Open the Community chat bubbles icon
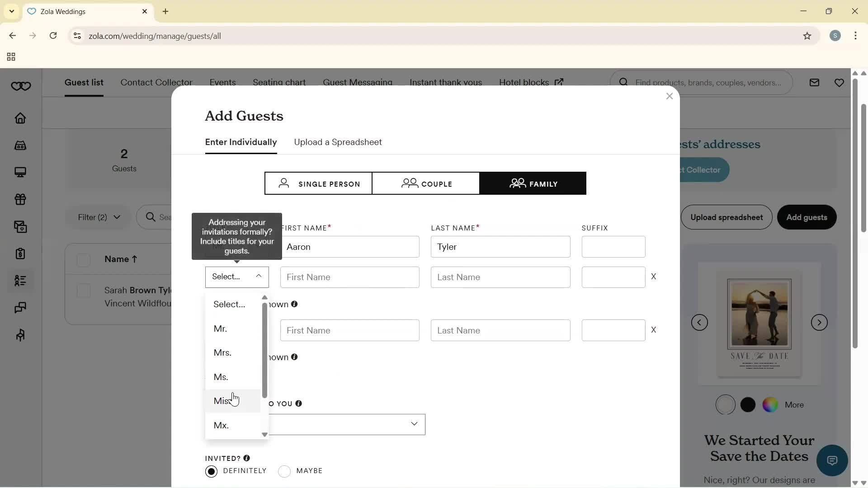Viewport: 868px width, 488px height. pyautogui.click(x=21, y=308)
